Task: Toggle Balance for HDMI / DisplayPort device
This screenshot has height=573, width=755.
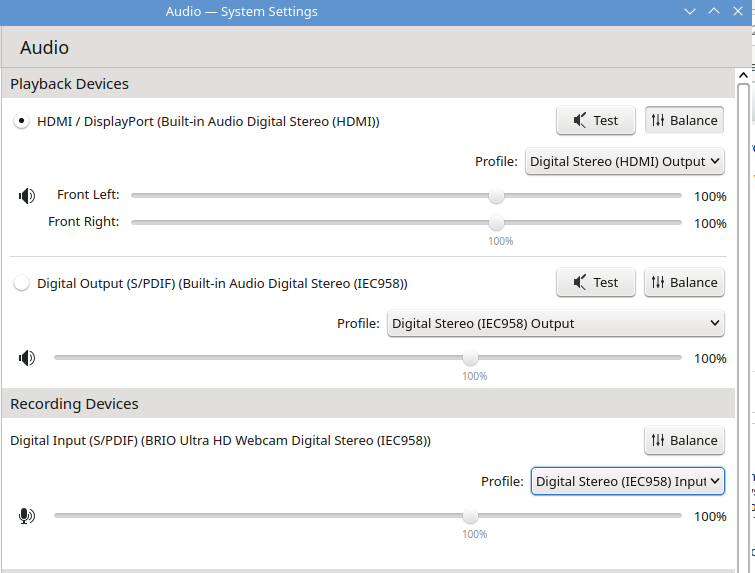Action: point(684,121)
